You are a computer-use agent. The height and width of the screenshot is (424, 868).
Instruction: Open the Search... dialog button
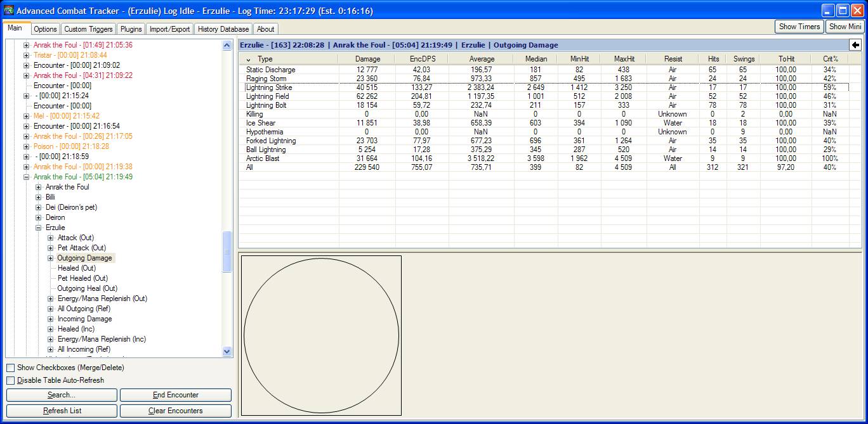tap(62, 395)
